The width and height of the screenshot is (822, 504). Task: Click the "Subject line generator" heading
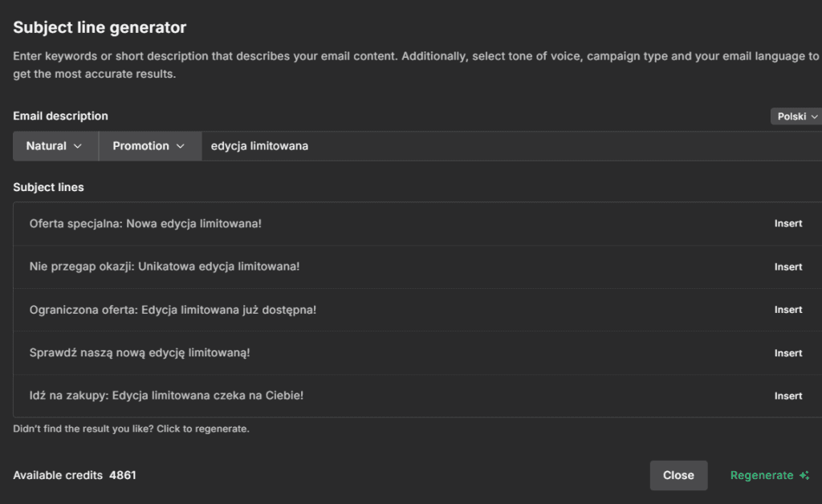[x=100, y=27]
